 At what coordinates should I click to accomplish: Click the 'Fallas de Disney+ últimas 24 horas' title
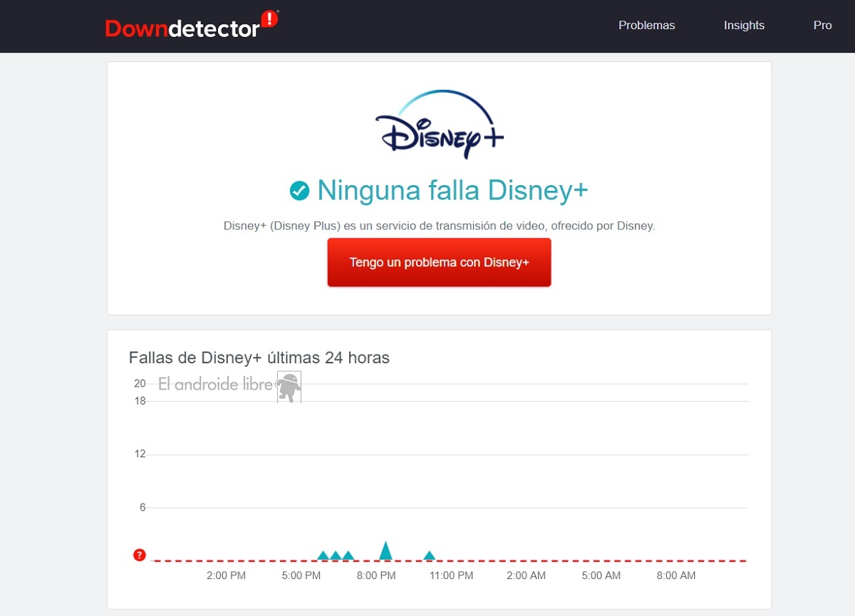coord(259,357)
